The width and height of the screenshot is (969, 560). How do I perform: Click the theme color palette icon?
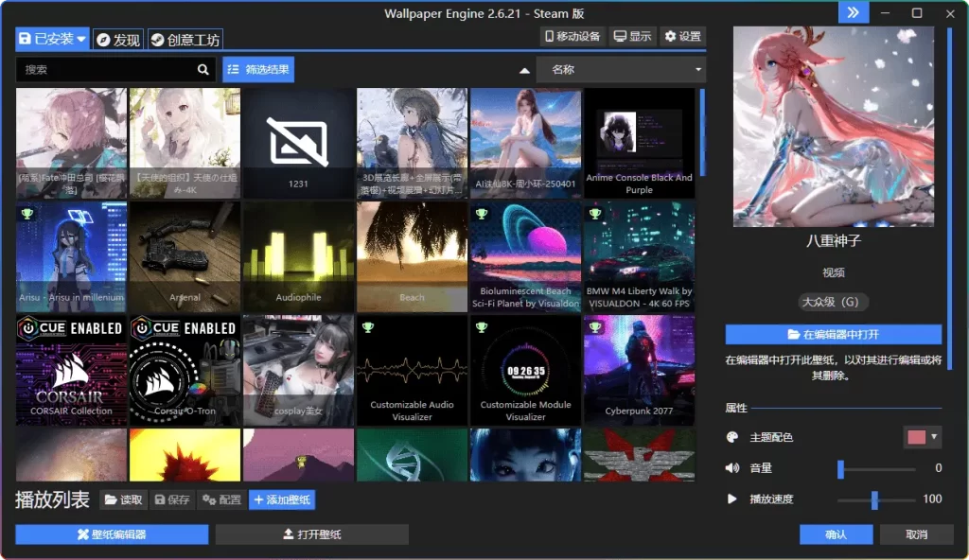732,437
